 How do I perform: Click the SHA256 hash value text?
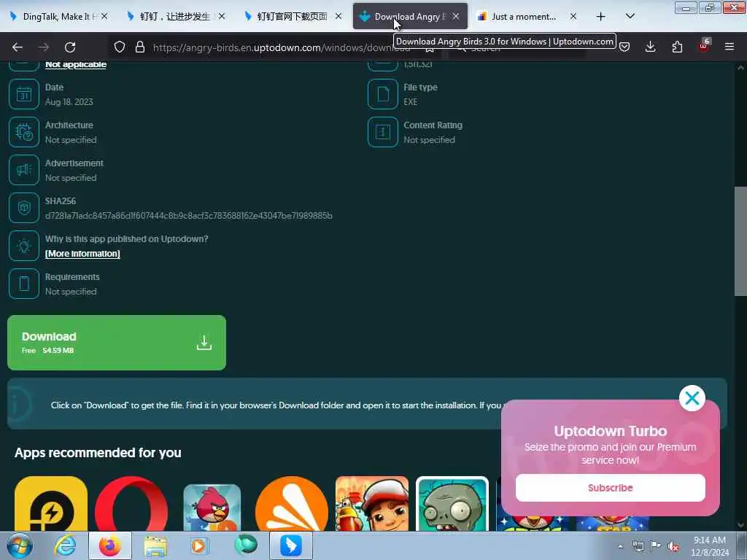[189, 216]
